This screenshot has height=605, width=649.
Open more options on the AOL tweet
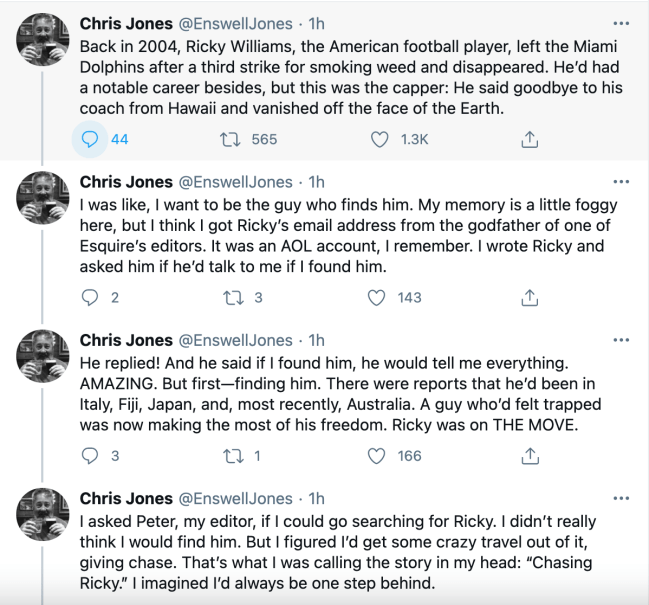click(621, 182)
